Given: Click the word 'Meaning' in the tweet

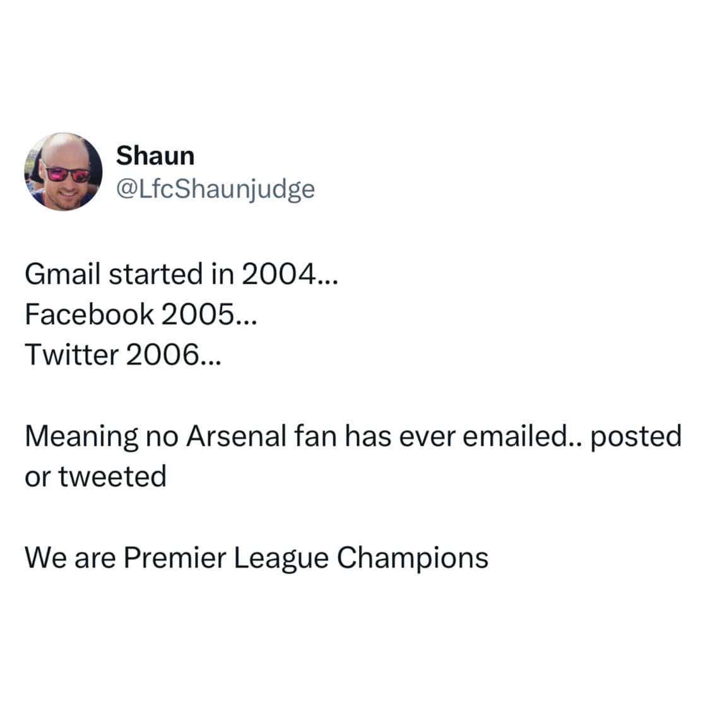Looking at the screenshot, I should point(81,438).
